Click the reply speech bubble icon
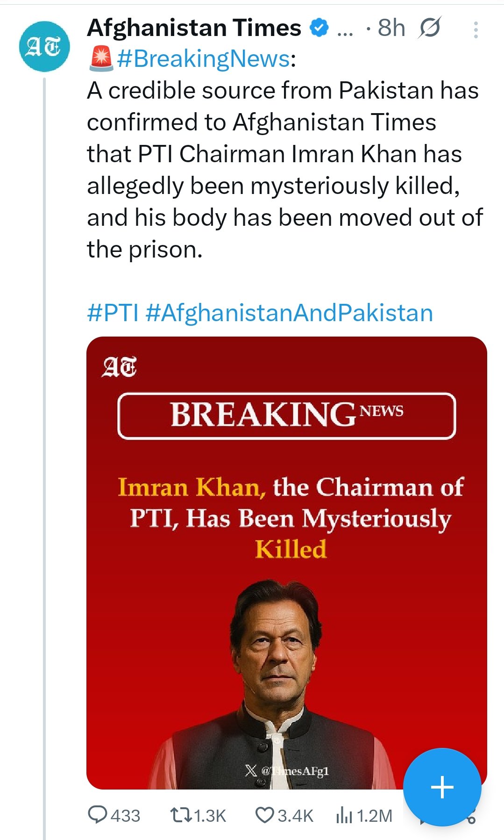 [x=98, y=815]
